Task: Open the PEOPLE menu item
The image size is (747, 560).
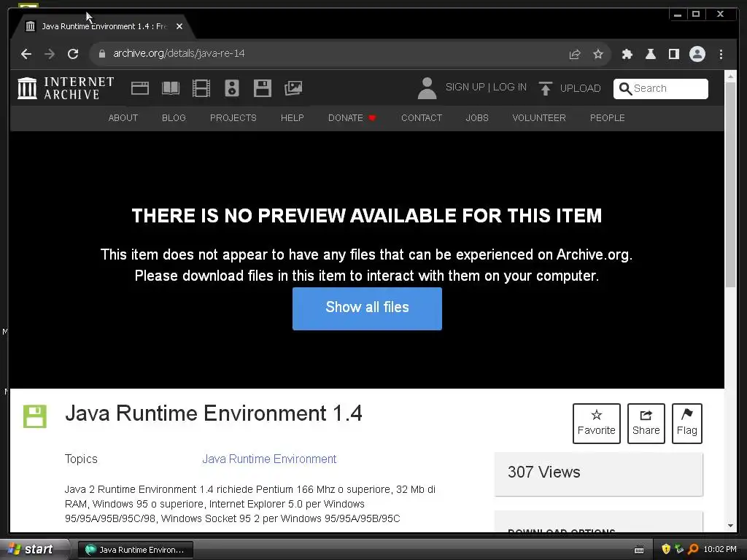Action: point(608,118)
